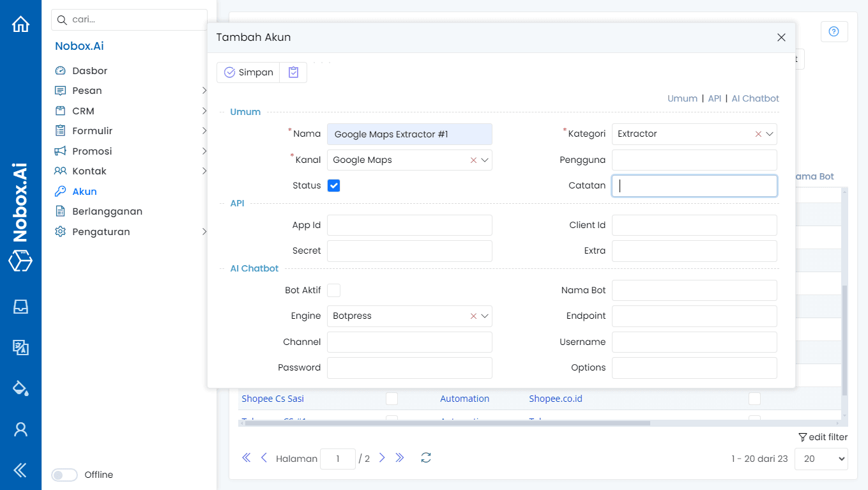Toggle the Offline switch
Screen dimensions: 868x490
(x=64, y=475)
